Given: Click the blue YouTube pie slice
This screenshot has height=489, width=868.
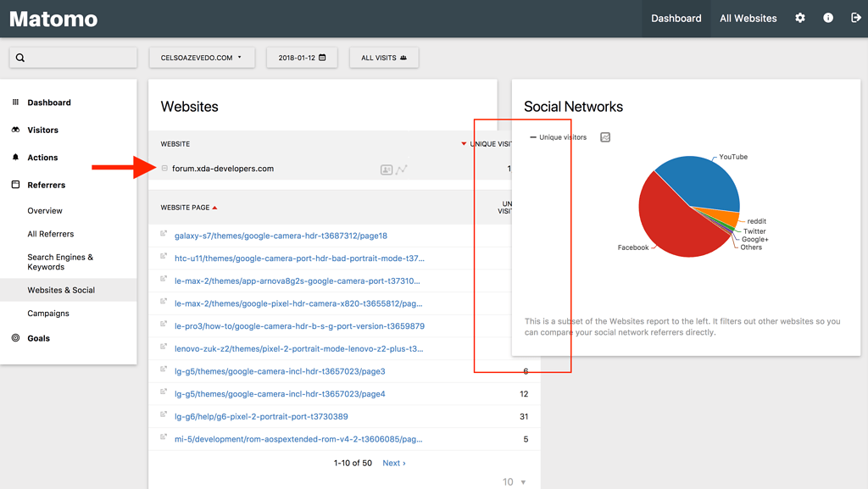Looking at the screenshot, I should (x=706, y=182).
